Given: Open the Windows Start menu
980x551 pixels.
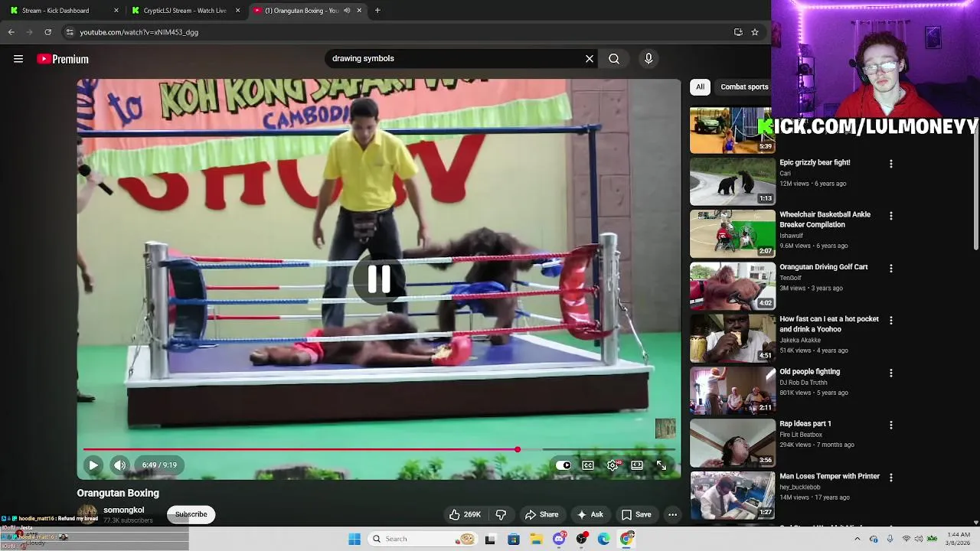Looking at the screenshot, I should point(354,539).
